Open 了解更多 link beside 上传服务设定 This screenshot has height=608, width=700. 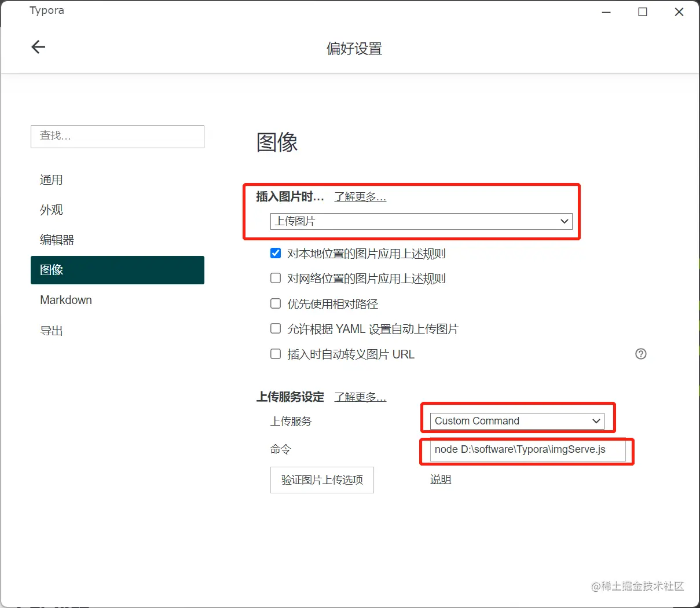[x=360, y=397]
